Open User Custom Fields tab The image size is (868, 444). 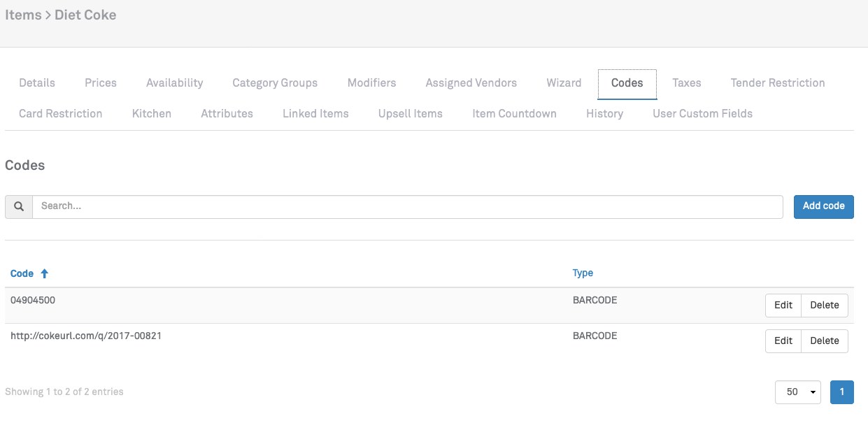702,114
